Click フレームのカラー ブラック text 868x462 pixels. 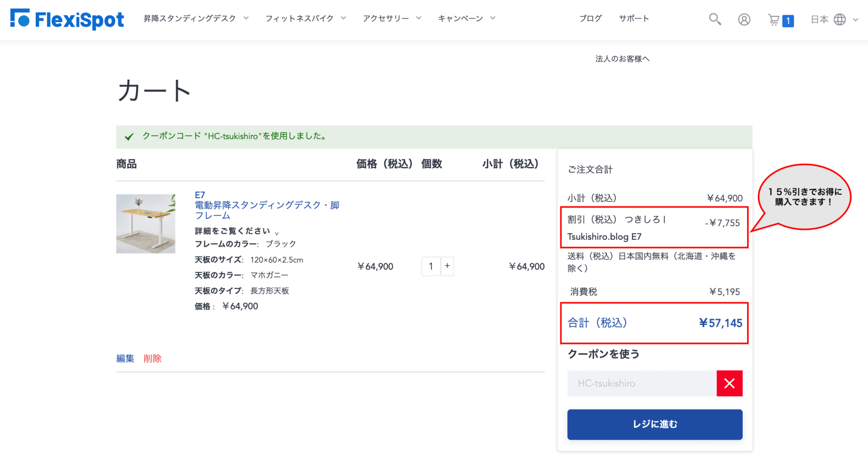[x=245, y=244]
